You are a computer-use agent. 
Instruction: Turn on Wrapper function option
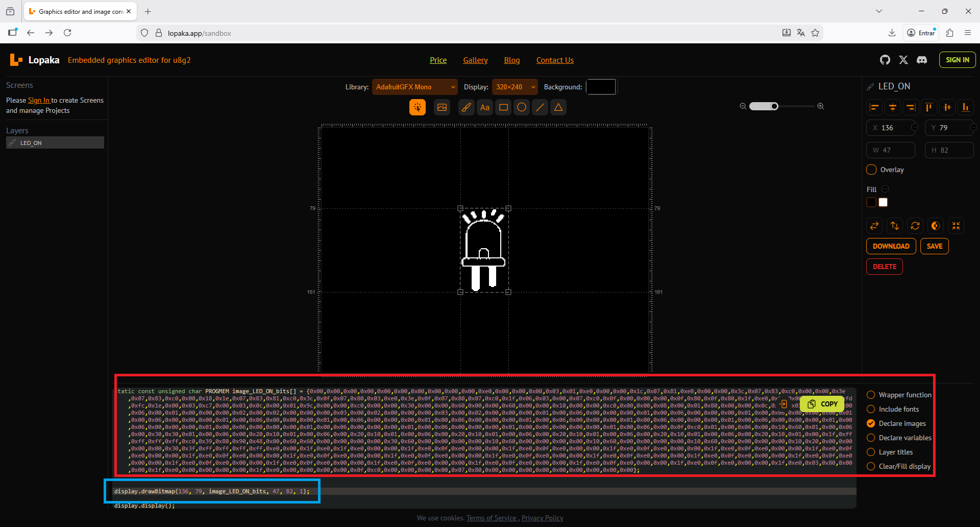[x=871, y=395]
